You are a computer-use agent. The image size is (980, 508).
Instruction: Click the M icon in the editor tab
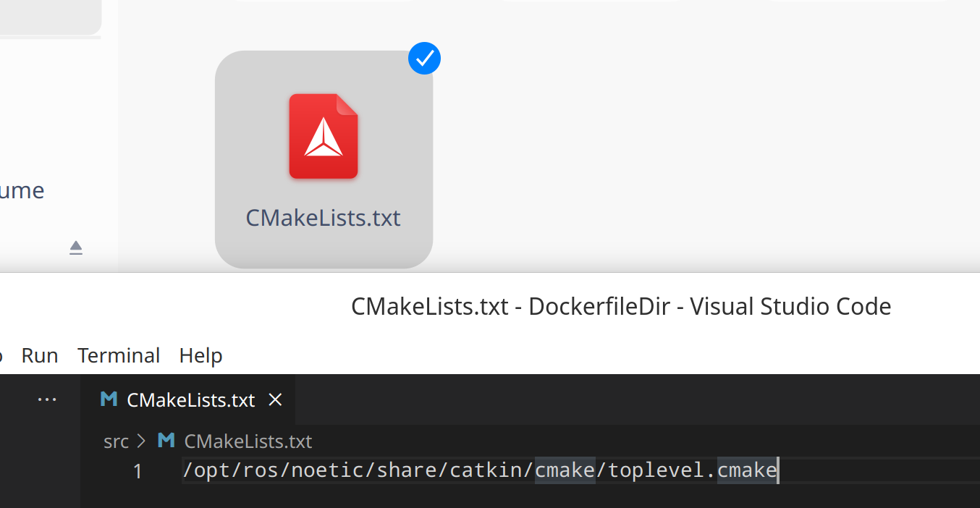point(109,399)
